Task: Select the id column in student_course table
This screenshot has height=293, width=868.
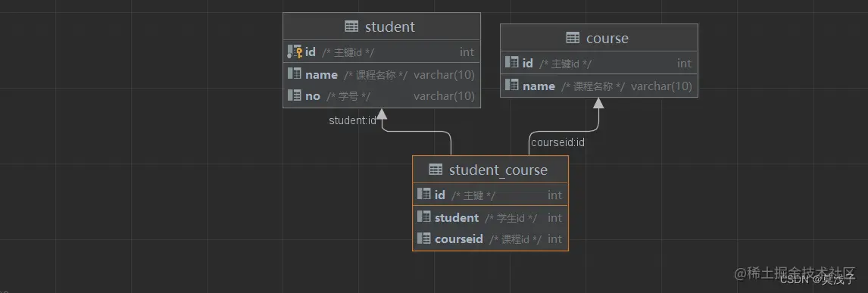Action: click(x=491, y=195)
